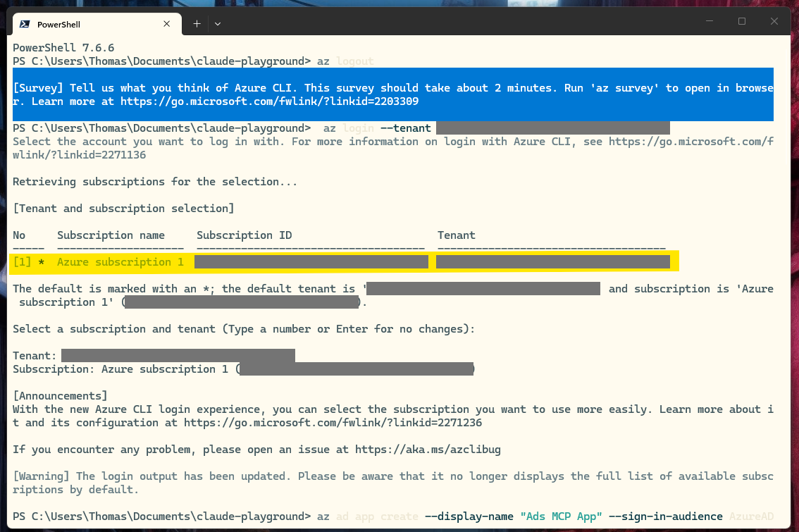The image size is (799, 532).
Task: Click the 'Subscription ID' column header
Action: (x=244, y=235)
